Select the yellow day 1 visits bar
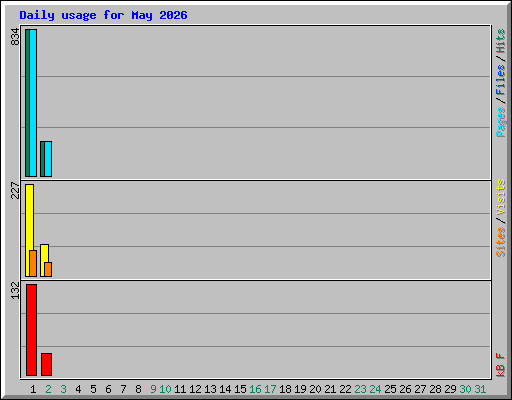 [x=29, y=230]
